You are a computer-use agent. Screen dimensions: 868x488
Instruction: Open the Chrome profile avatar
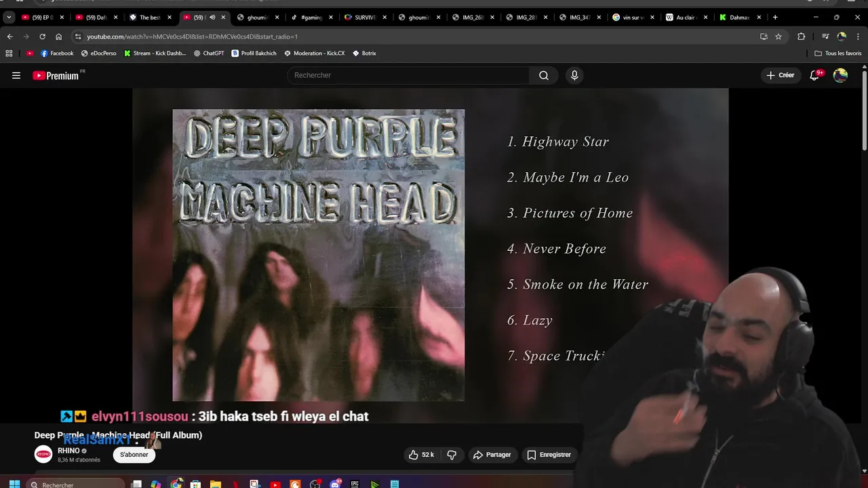tap(842, 37)
